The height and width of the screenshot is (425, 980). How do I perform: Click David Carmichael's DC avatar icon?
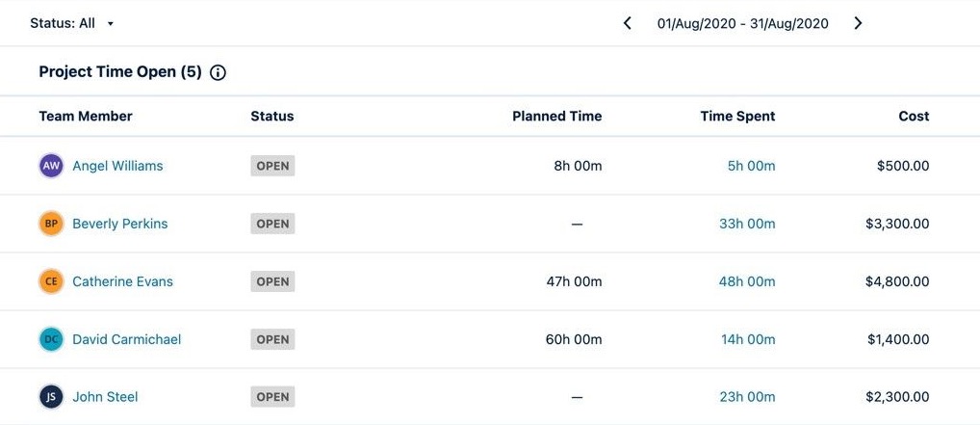pyautogui.click(x=52, y=339)
